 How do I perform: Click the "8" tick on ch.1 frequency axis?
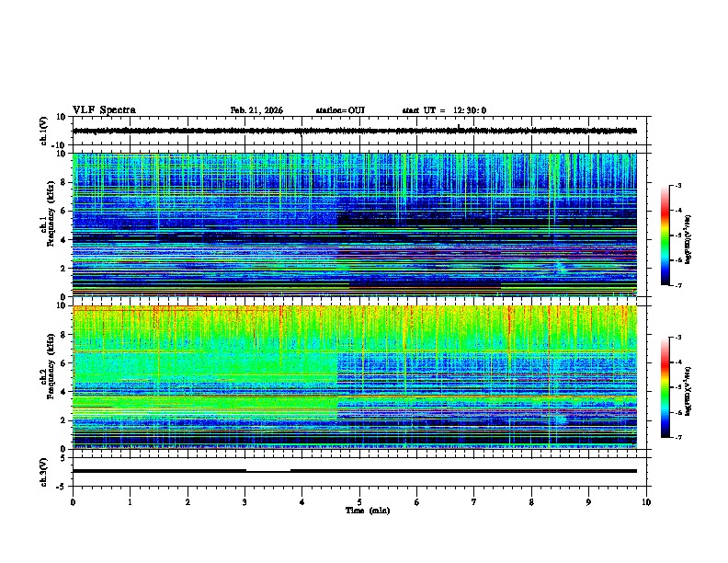(x=63, y=182)
